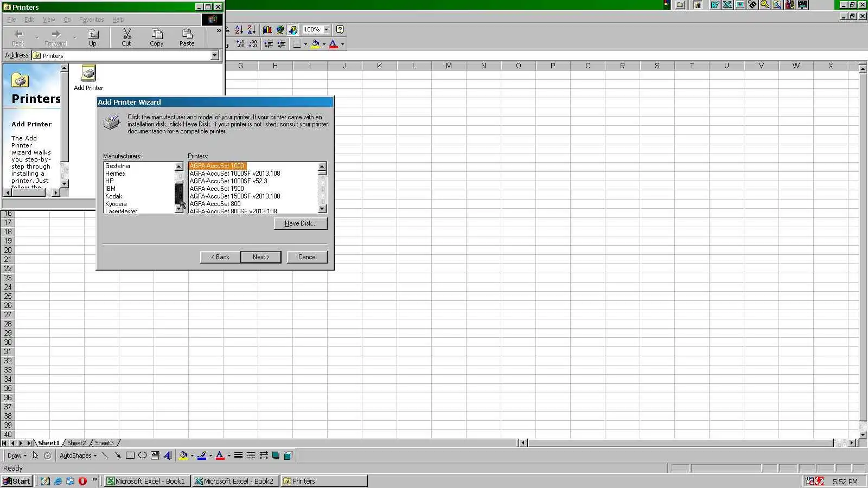Select the Oval drawing tool
The height and width of the screenshot is (488, 868).
[x=143, y=455]
